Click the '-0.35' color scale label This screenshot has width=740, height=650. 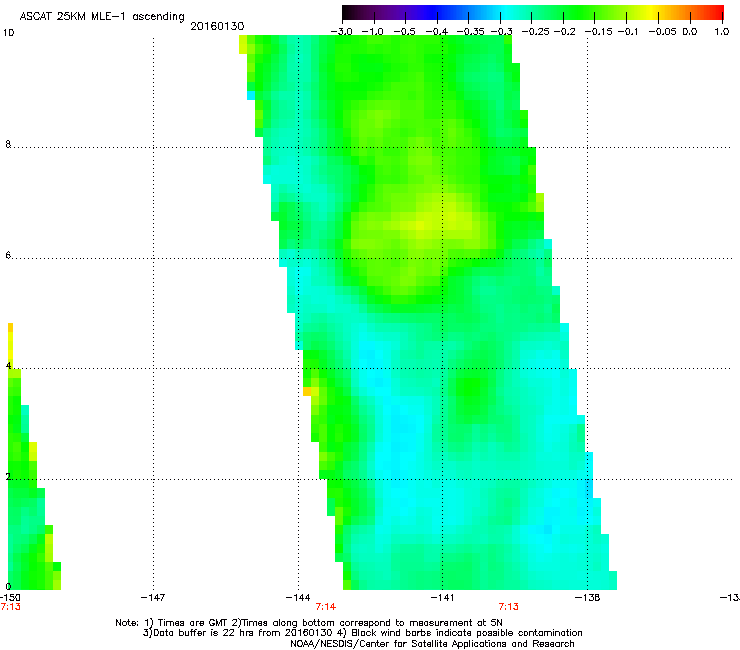pyautogui.click(x=470, y=32)
